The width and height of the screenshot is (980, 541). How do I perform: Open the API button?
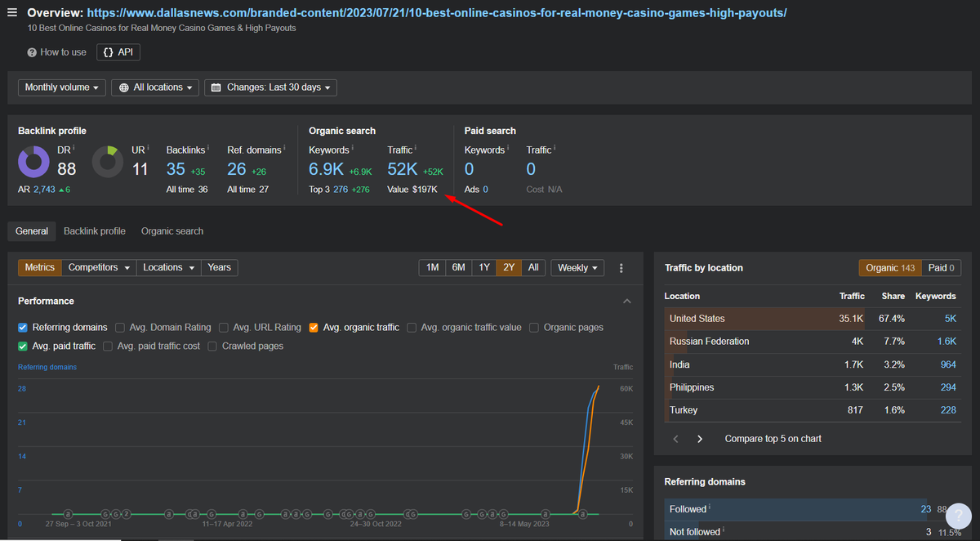[x=118, y=52]
